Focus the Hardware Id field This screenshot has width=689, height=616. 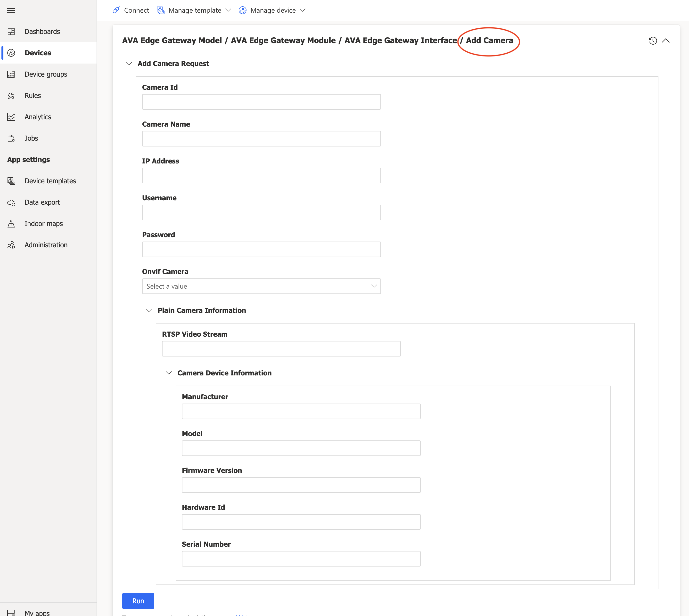click(x=301, y=522)
